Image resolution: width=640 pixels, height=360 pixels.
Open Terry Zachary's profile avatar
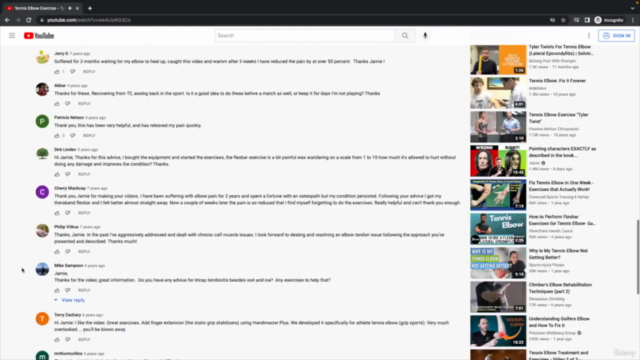tap(42, 319)
